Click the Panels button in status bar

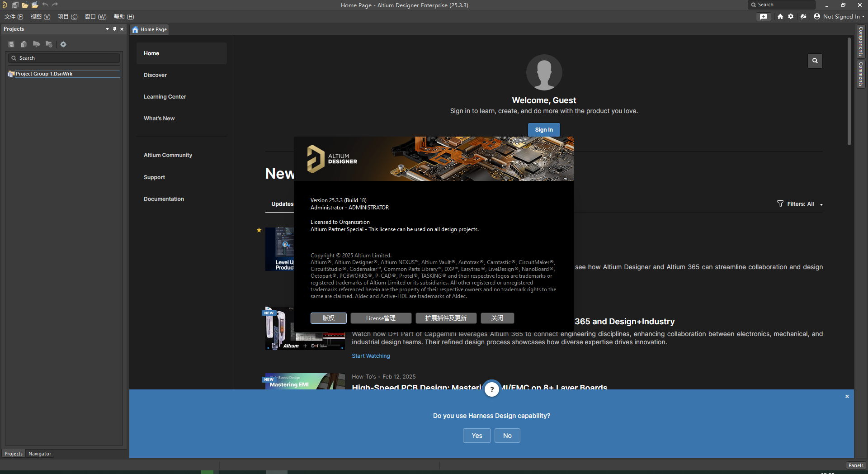pyautogui.click(x=856, y=465)
